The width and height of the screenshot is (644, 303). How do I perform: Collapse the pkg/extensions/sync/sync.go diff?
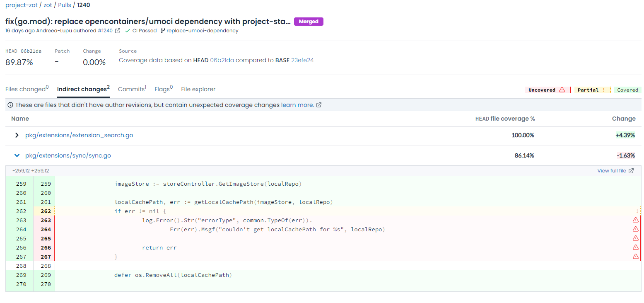point(17,155)
